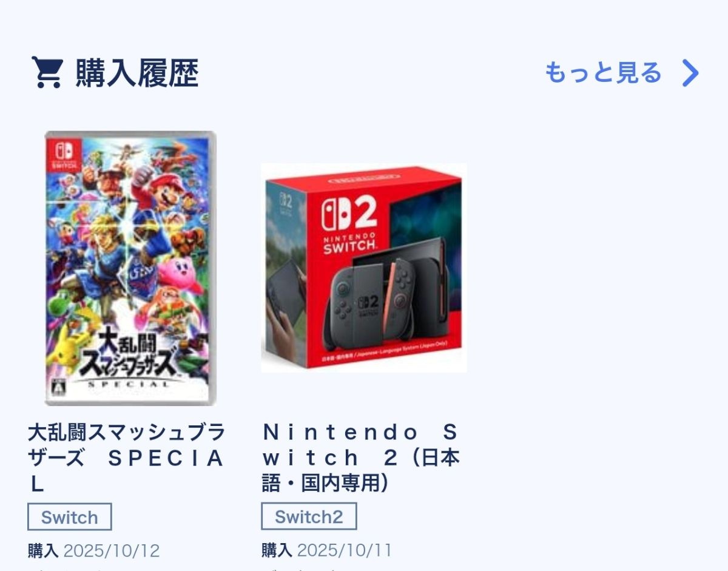This screenshot has height=571, width=728.
Task: Open the Smash Bros SPECIAL cover thumbnail
Action: (x=130, y=268)
